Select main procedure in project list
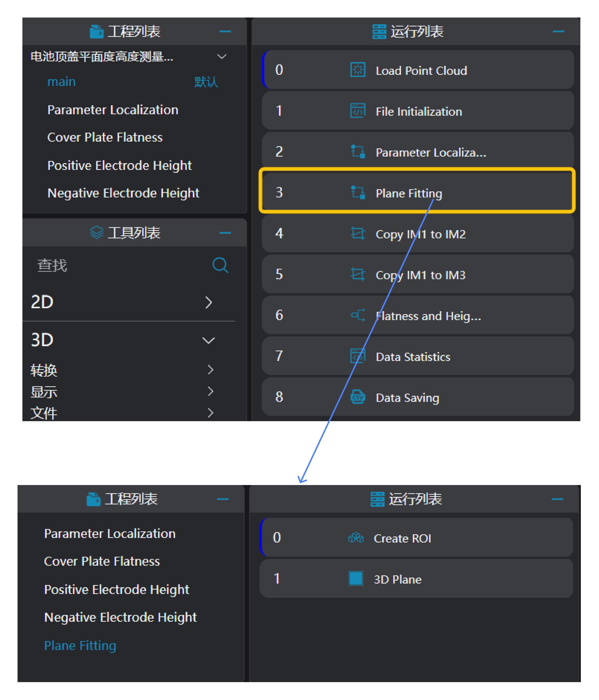 pos(62,82)
